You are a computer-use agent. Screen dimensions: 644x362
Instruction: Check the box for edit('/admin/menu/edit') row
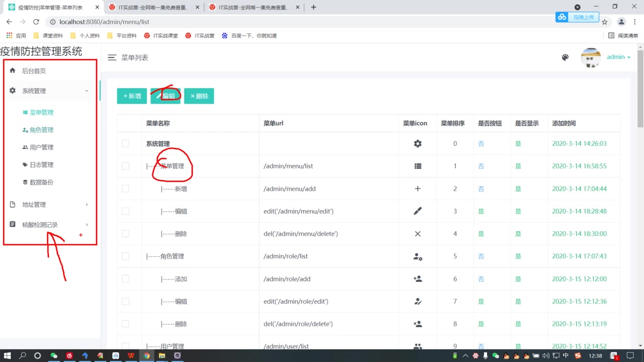[125, 211]
